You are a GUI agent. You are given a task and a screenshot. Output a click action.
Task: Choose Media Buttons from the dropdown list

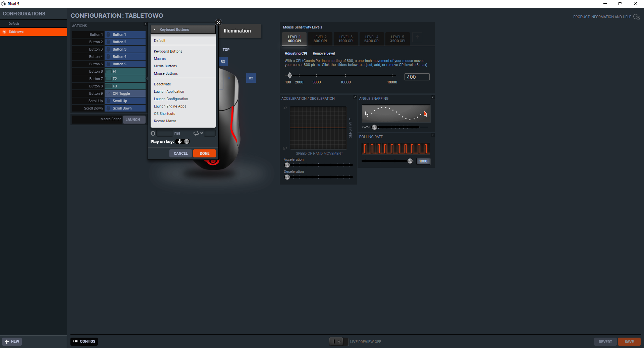[183, 66]
